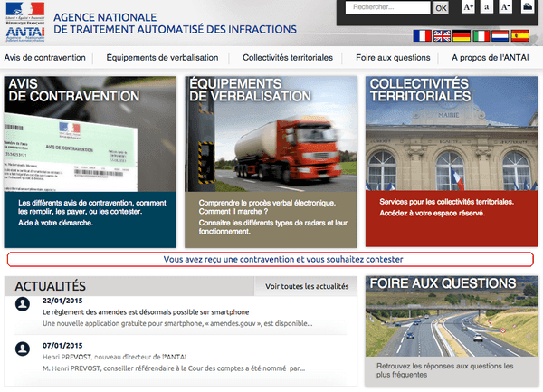Switch language to Italian flag
This screenshot has height=392, width=543.
(481, 35)
